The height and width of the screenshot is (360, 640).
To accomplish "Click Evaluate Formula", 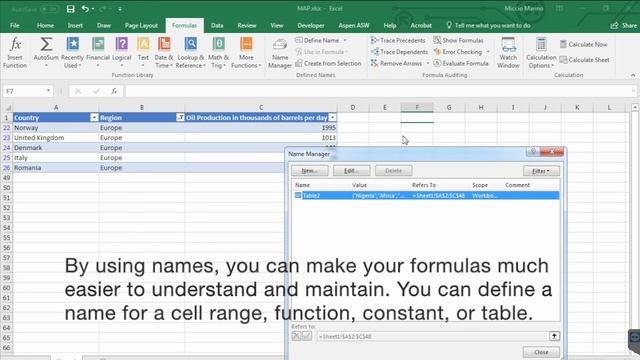I will [461, 63].
